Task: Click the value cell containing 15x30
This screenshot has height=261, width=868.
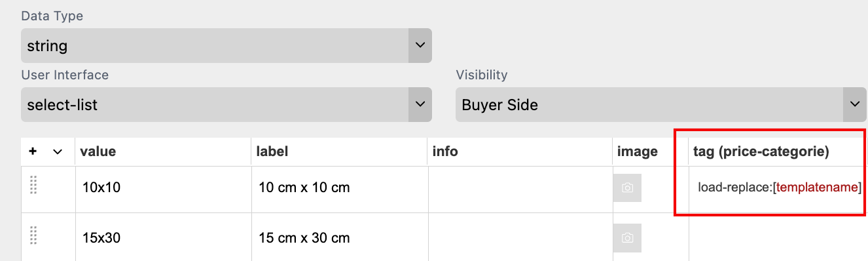Action: tap(163, 237)
